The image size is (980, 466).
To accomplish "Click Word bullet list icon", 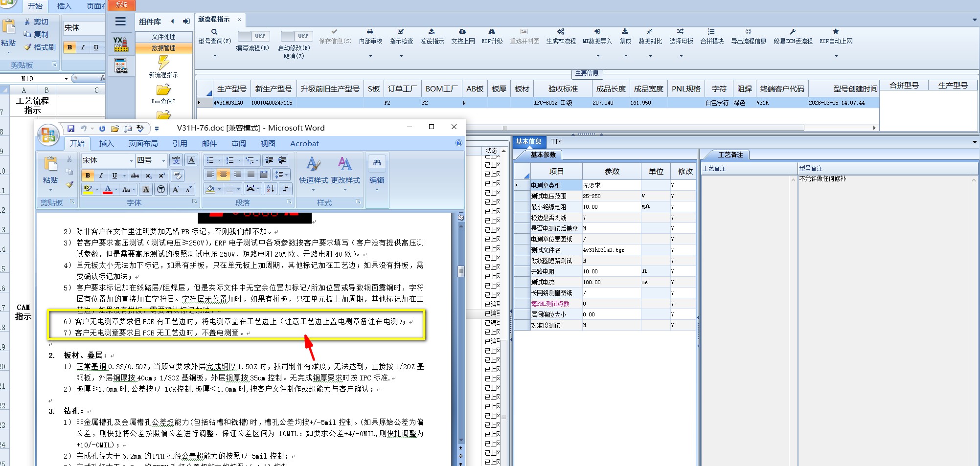I will tap(210, 160).
